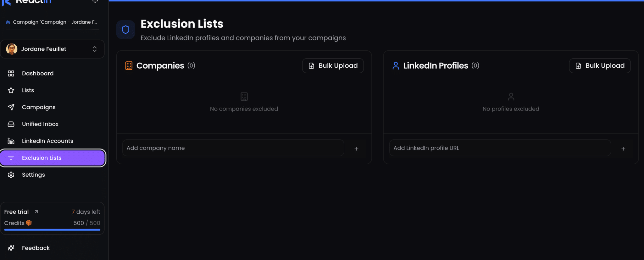Image resolution: width=644 pixels, height=260 pixels.
Task: Open Campaigns from the sidebar
Action: pos(39,107)
